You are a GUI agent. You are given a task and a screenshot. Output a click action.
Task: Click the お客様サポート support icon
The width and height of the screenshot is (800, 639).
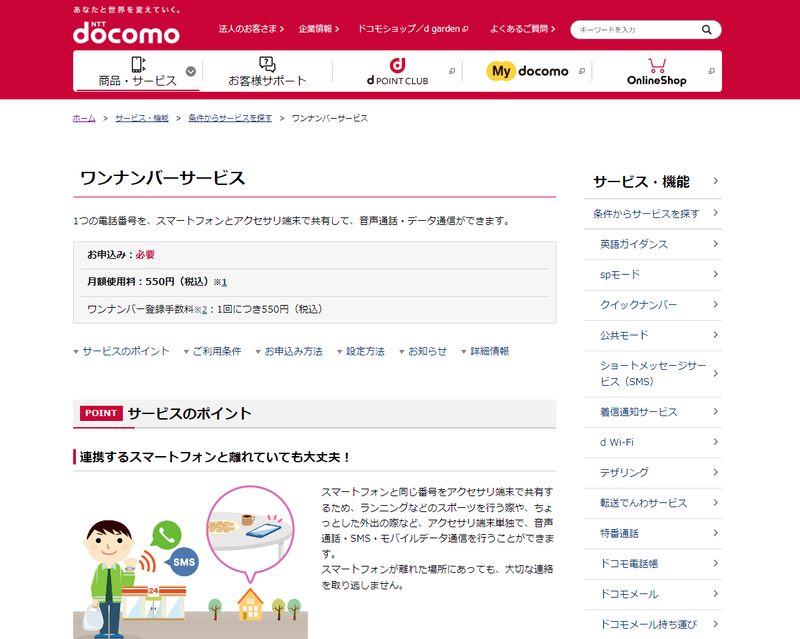click(267, 64)
